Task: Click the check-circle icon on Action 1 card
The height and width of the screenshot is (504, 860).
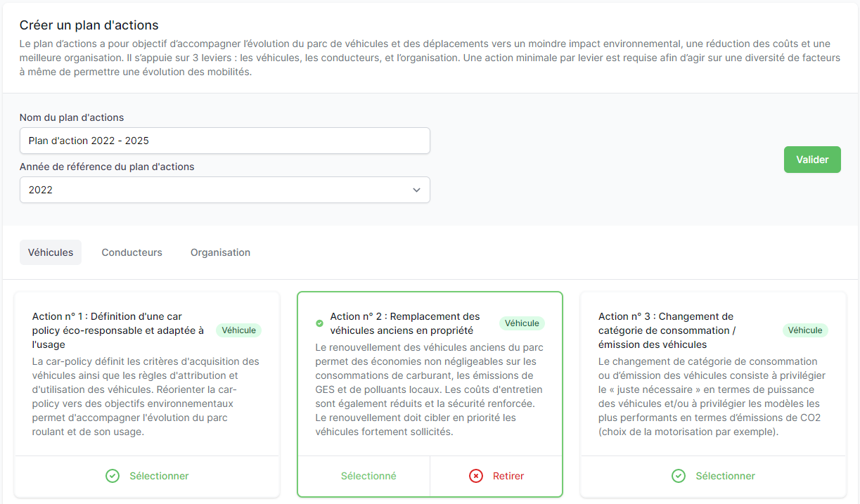Action: click(x=113, y=476)
